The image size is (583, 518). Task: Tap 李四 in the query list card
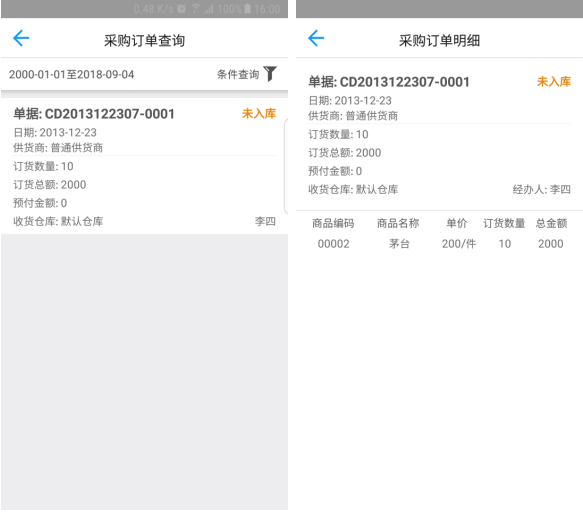point(265,221)
